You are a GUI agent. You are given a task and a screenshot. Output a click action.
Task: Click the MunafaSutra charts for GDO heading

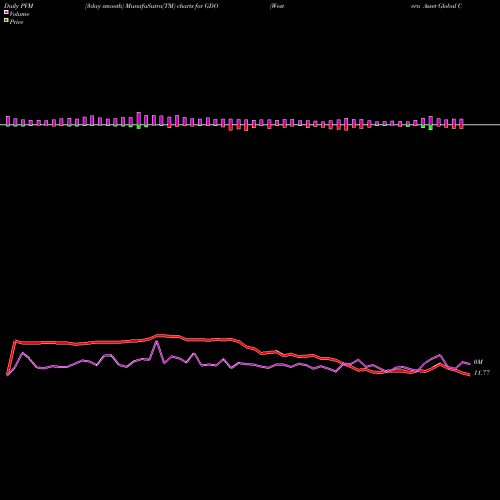tap(152, 6)
